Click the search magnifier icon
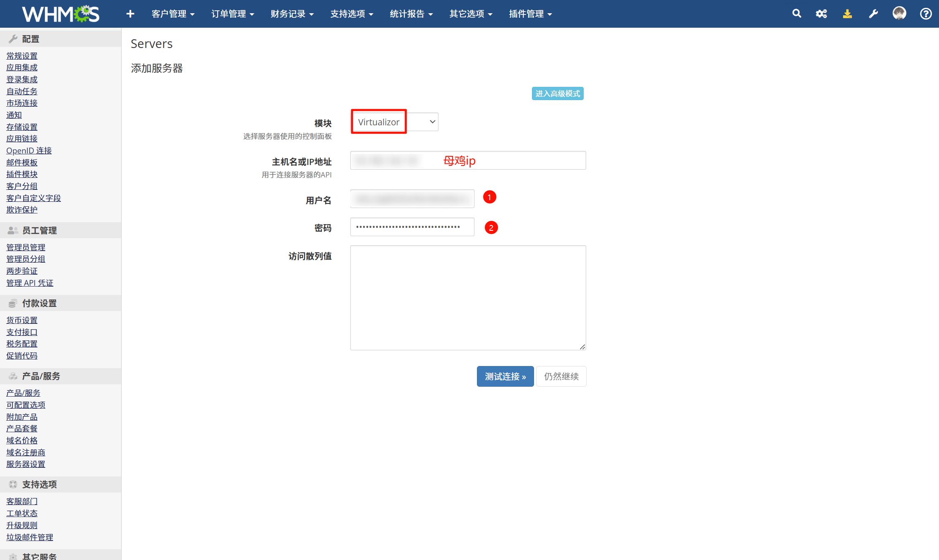This screenshot has width=939, height=560. tap(796, 14)
